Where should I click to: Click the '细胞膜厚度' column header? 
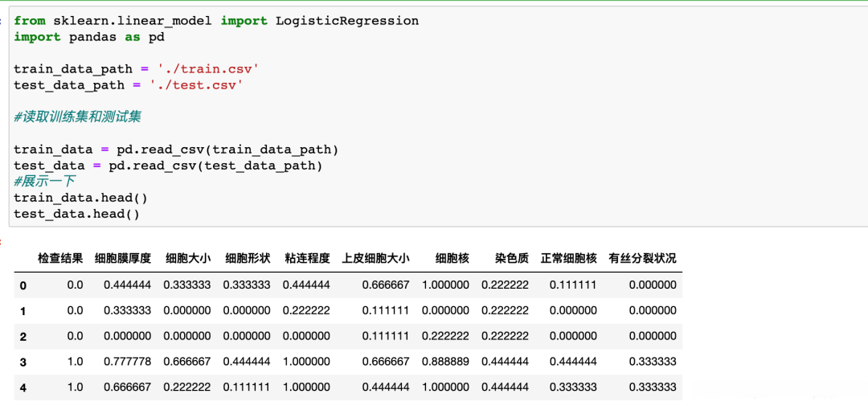123,258
